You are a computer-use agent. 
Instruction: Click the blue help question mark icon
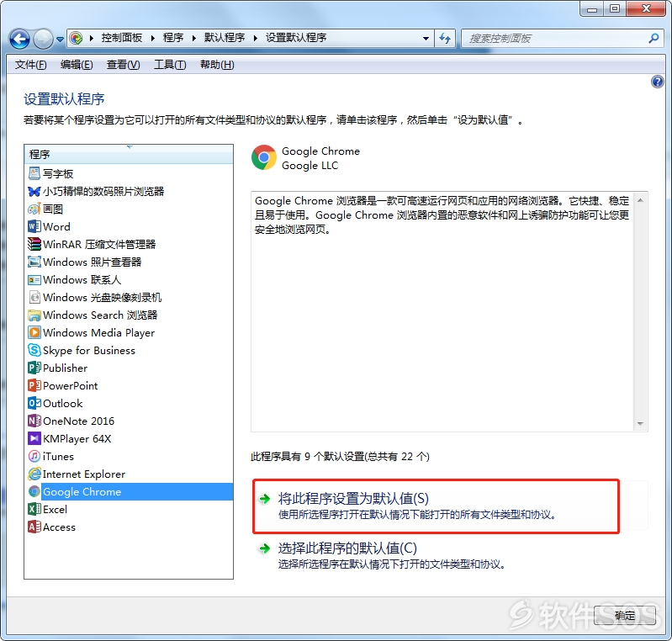click(x=657, y=82)
